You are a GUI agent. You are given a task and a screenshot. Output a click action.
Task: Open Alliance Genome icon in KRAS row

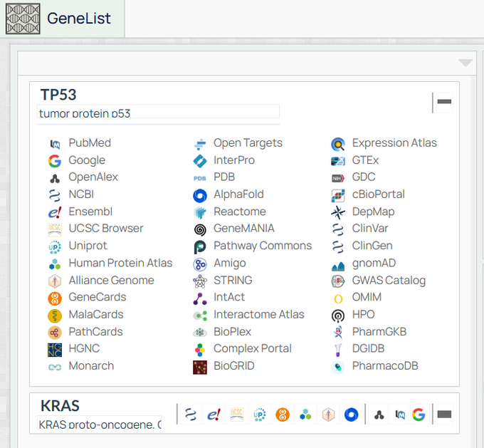(x=328, y=415)
